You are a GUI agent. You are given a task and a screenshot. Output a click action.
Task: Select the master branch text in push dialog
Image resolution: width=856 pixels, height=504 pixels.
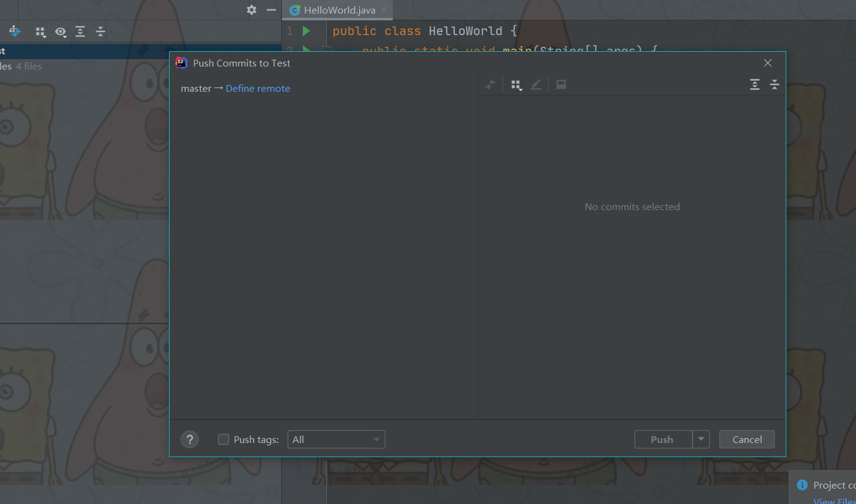point(196,89)
